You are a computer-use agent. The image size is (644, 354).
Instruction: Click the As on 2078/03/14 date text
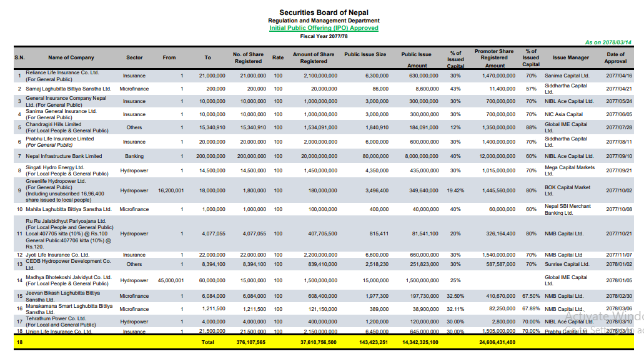[608, 42]
